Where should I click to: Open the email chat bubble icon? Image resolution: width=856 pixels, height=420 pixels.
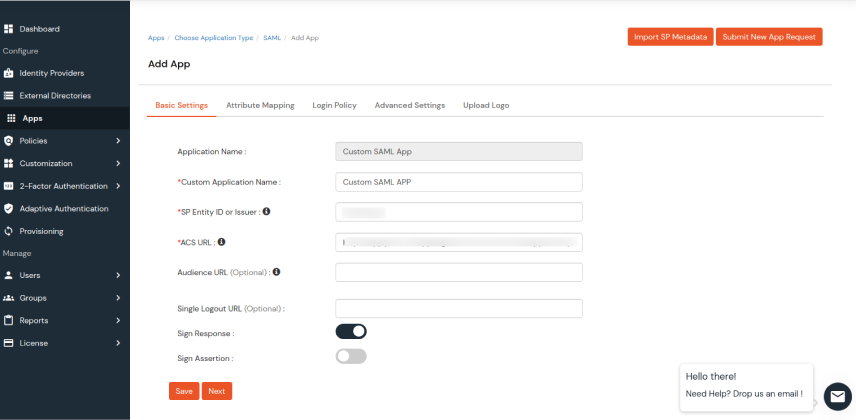tap(837, 397)
